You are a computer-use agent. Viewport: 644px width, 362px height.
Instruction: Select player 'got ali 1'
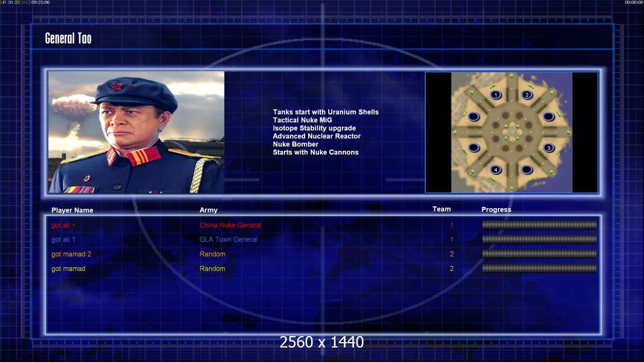click(x=63, y=240)
